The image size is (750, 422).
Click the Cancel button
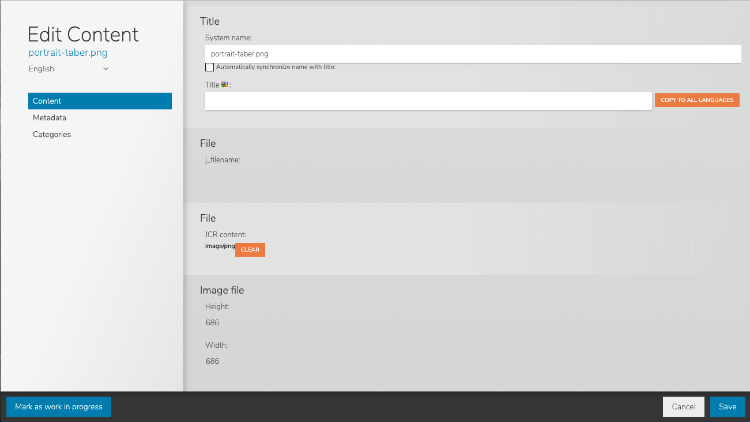(x=683, y=407)
